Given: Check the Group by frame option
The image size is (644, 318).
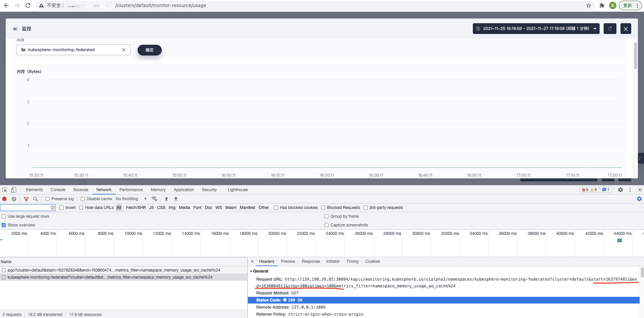Looking at the screenshot, I should (327, 216).
